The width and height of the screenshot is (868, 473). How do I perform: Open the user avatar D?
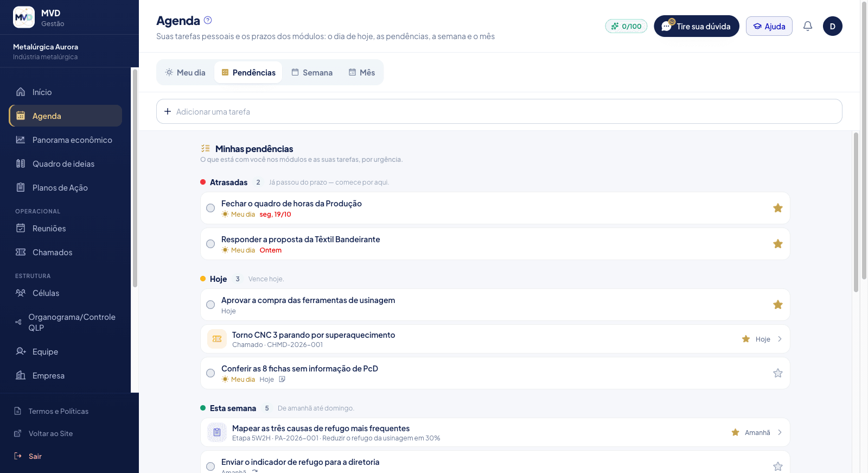pyautogui.click(x=832, y=26)
